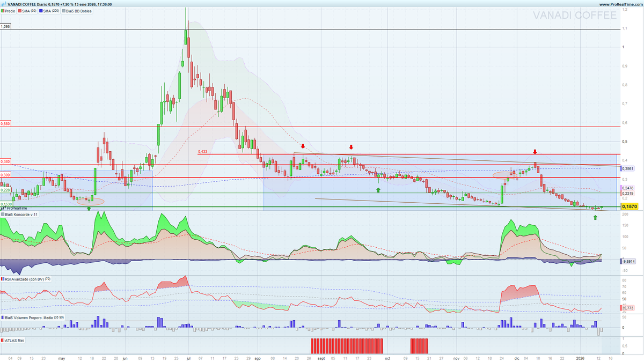Click the 0,9 value on price scale
The height and width of the screenshot is (362, 644).
click(625, 66)
